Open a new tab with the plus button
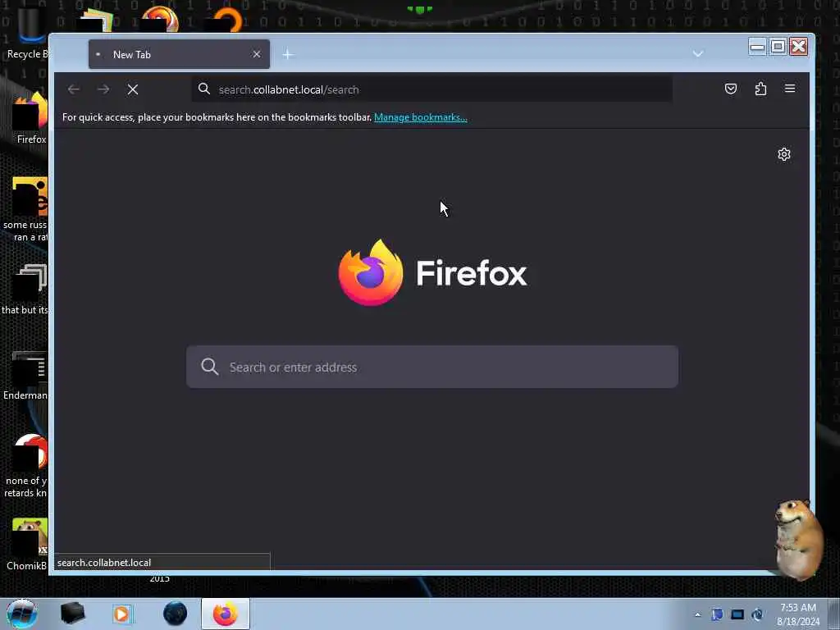This screenshot has width=840, height=630. coord(288,54)
